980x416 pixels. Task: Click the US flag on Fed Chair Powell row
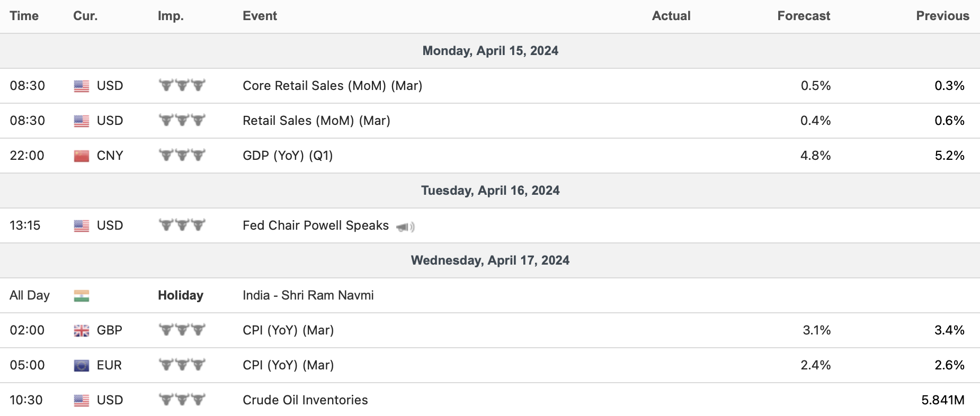coord(82,226)
